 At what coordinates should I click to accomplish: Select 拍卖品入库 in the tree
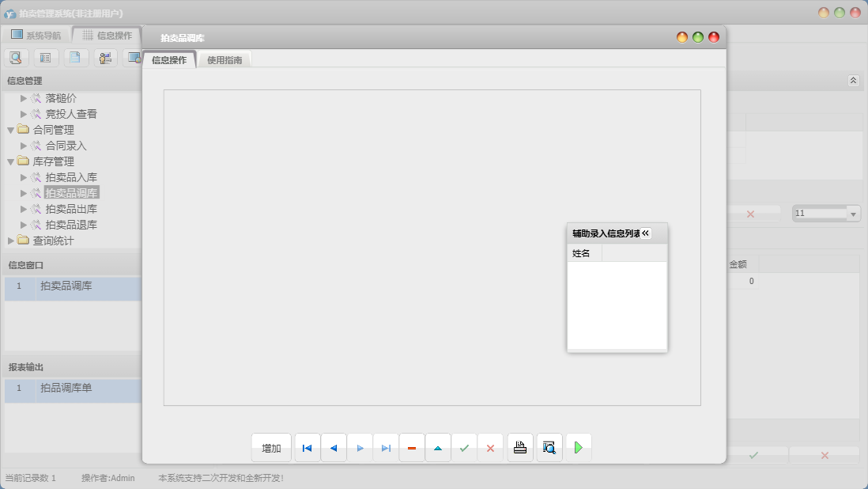(71, 177)
